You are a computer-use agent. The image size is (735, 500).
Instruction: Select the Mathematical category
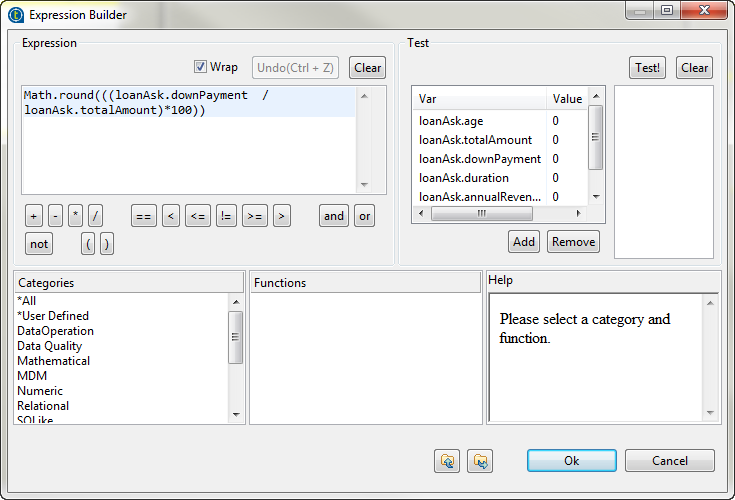(54, 361)
